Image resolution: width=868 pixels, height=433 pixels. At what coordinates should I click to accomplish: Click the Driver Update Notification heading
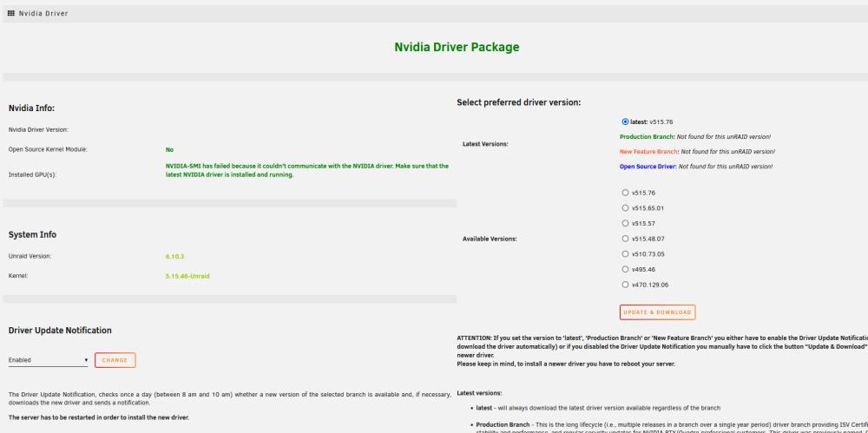(60, 331)
